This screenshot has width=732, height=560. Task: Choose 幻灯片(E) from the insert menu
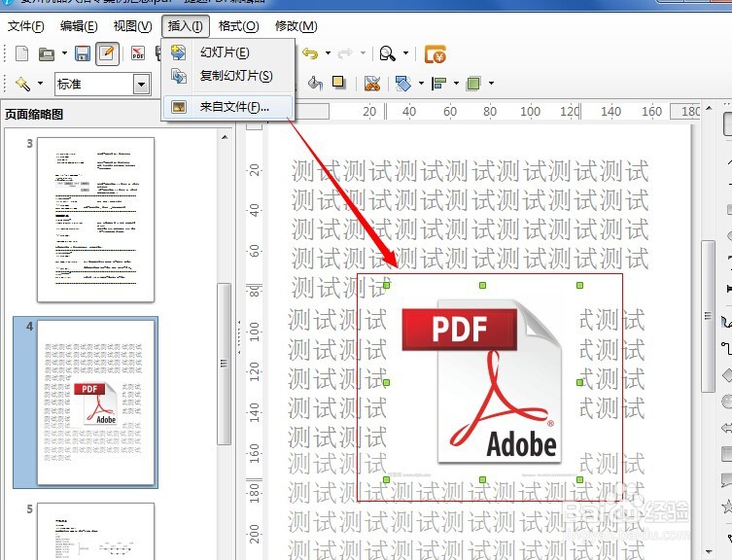point(228,52)
